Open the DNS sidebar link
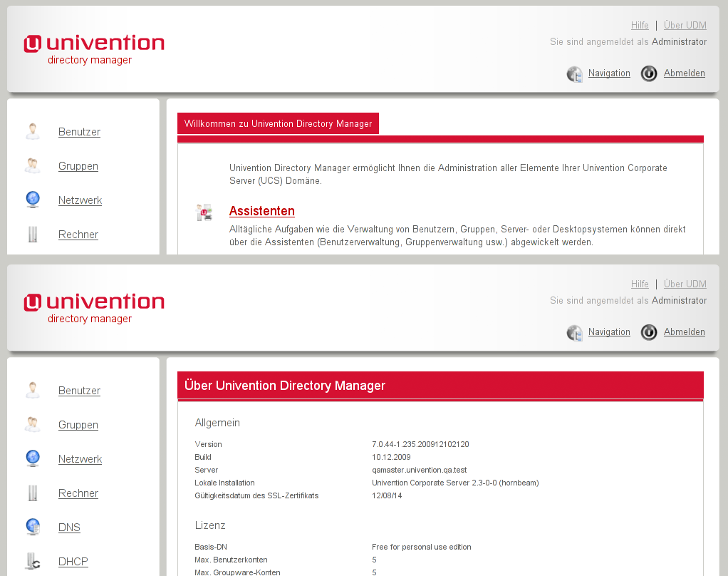The height and width of the screenshot is (576, 728). [69, 528]
